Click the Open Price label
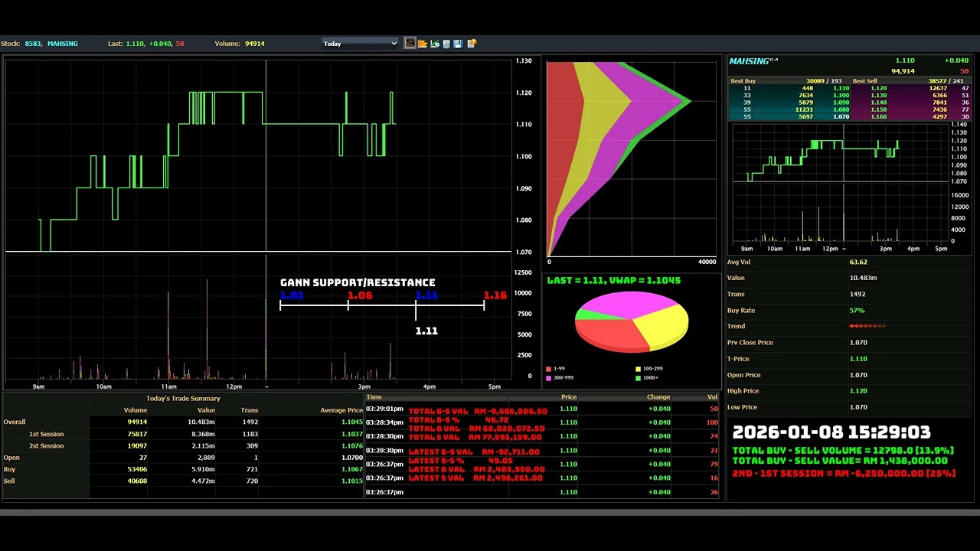980x551 pixels. coord(743,375)
